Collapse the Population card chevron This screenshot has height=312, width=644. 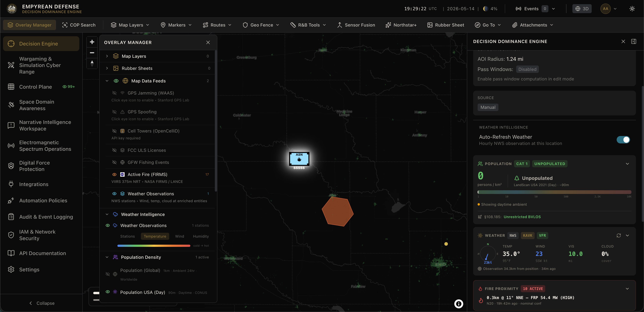pyautogui.click(x=627, y=164)
